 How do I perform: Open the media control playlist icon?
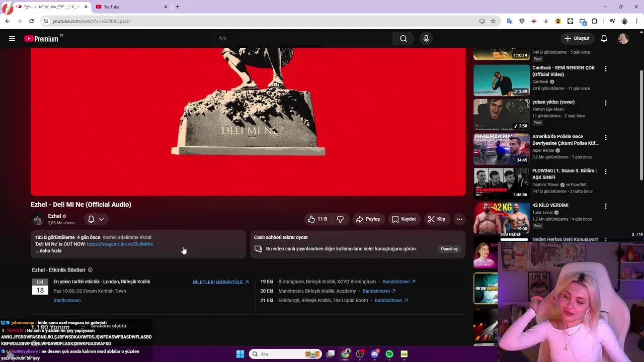pos(612,21)
